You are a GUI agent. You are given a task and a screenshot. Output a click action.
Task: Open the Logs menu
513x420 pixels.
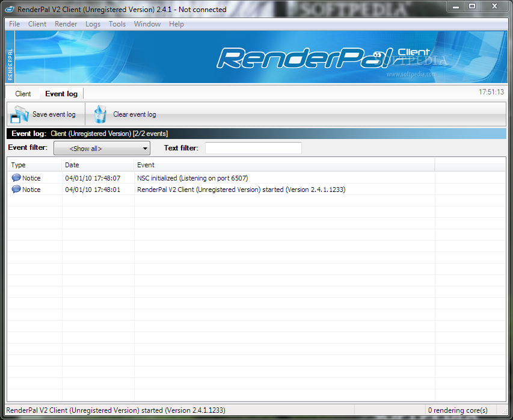click(93, 24)
